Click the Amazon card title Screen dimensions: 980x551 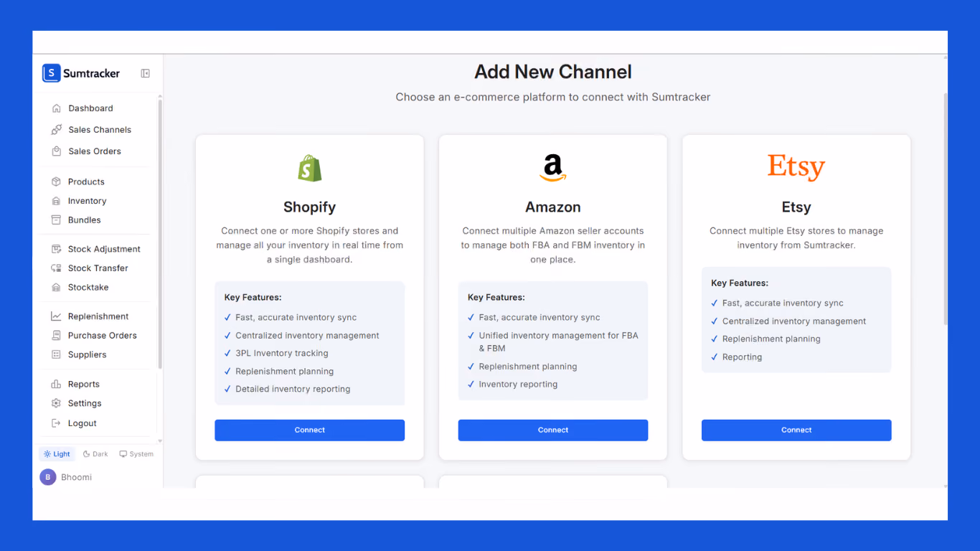pos(553,207)
